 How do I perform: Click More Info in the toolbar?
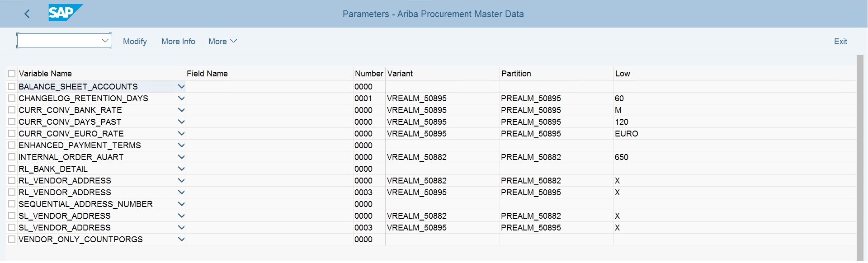click(178, 41)
